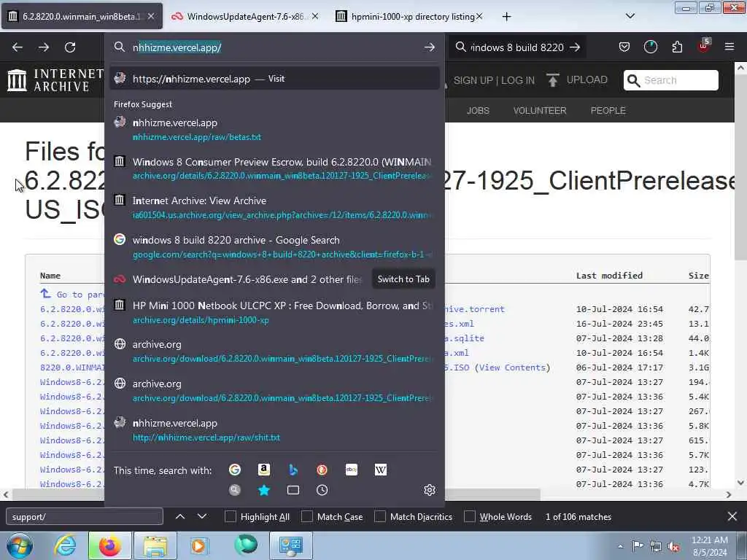Search this time with Bing

(x=293, y=470)
